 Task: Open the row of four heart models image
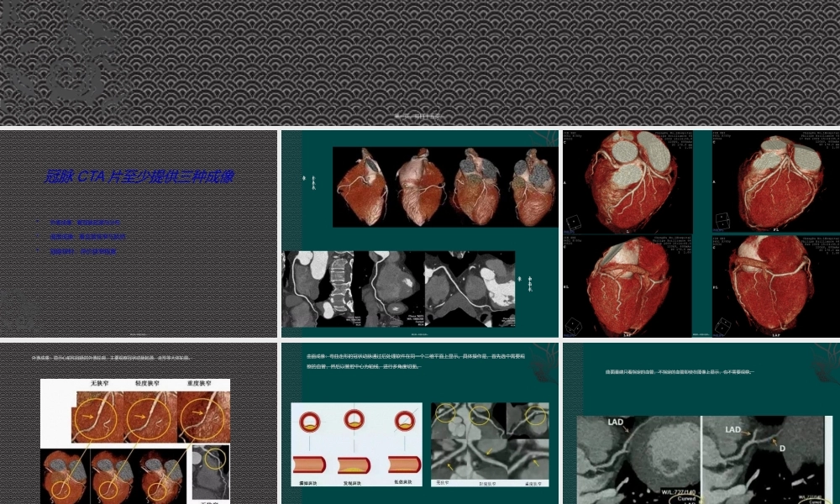(445, 186)
